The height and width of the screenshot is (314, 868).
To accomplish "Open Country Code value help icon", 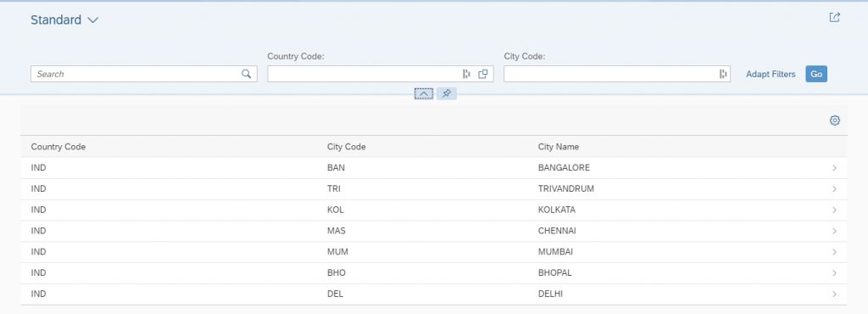I will (483, 74).
